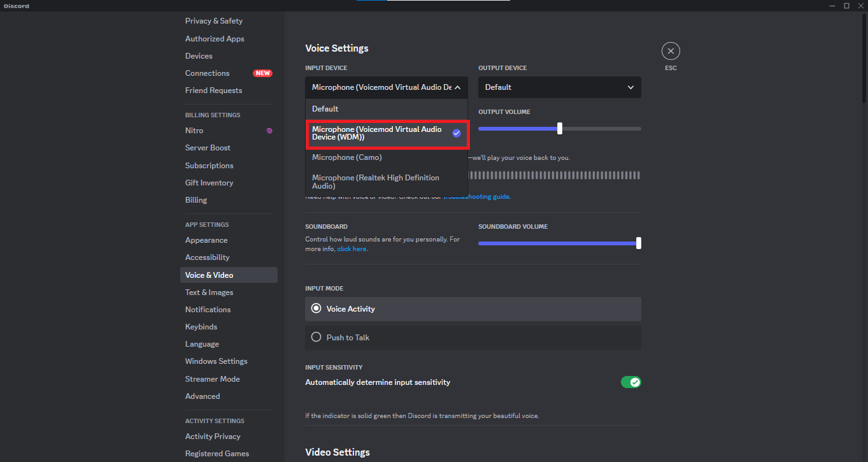This screenshot has height=462, width=868.
Task: Pick Microphone (Realtek High Definition Audio)
Action: click(x=376, y=182)
